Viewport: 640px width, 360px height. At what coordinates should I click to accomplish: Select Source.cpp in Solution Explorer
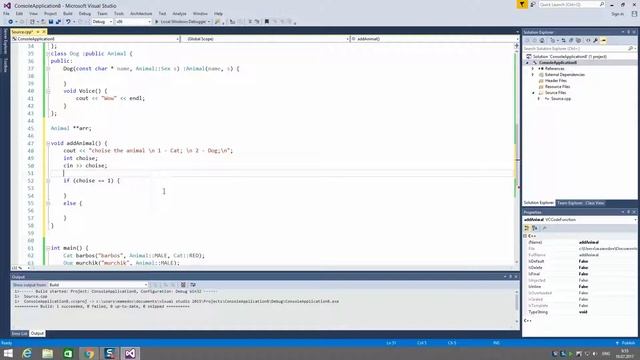point(560,99)
